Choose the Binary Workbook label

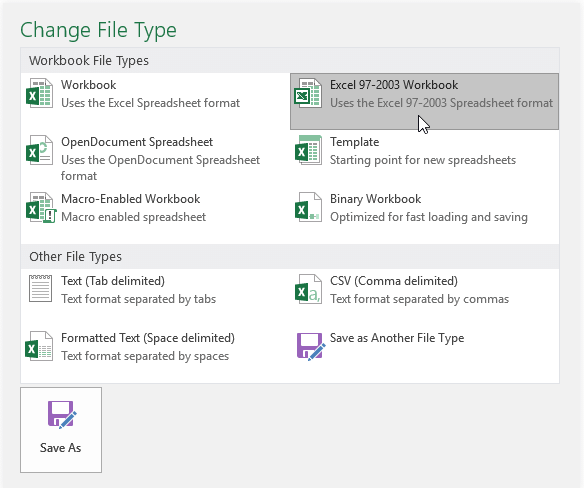(375, 199)
